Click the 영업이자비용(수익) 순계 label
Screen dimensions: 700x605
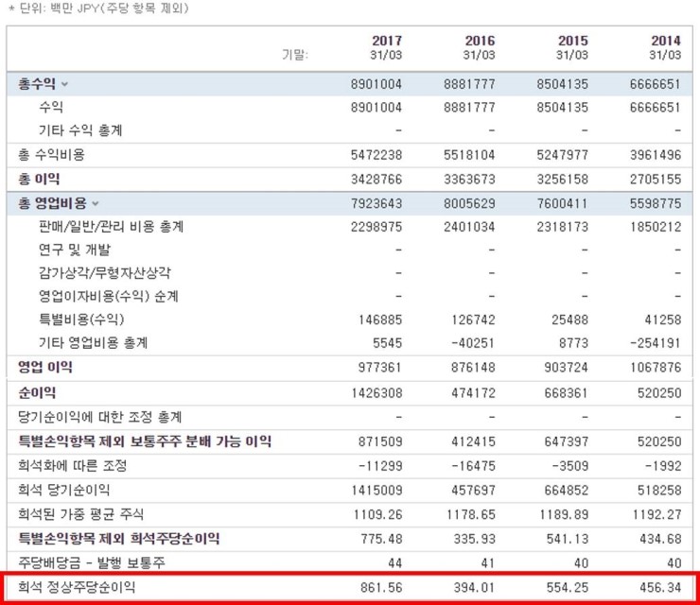coord(109,296)
